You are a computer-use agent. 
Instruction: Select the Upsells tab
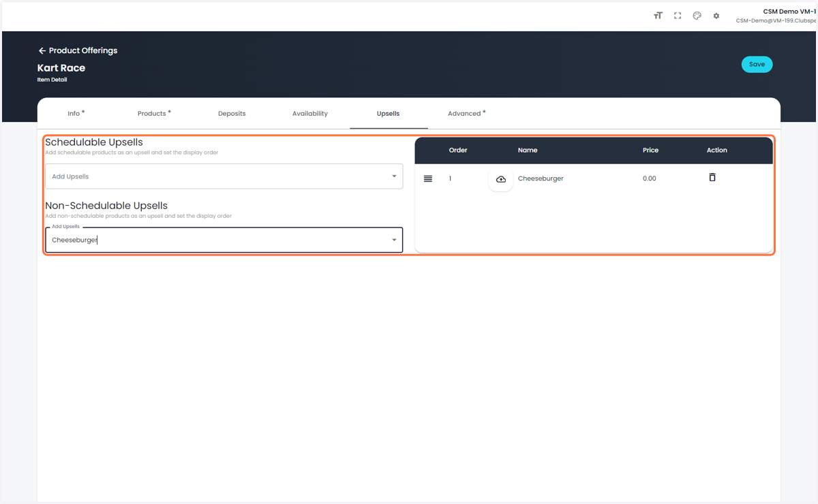click(389, 114)
